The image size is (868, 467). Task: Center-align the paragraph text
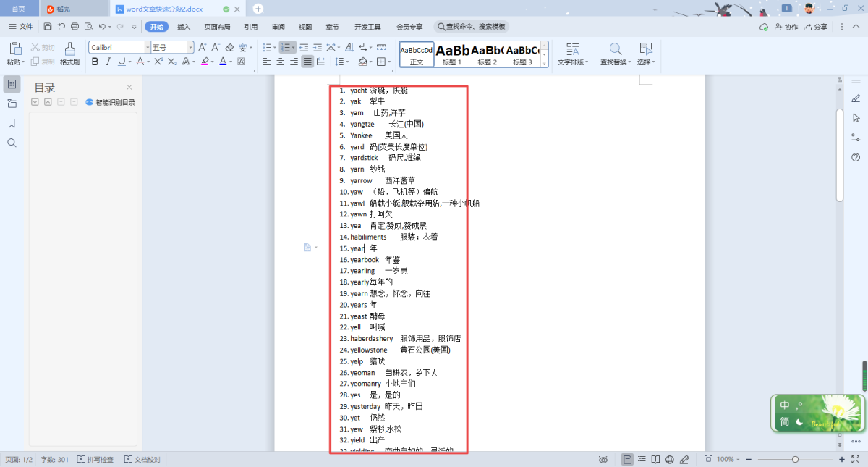(280, 62)
